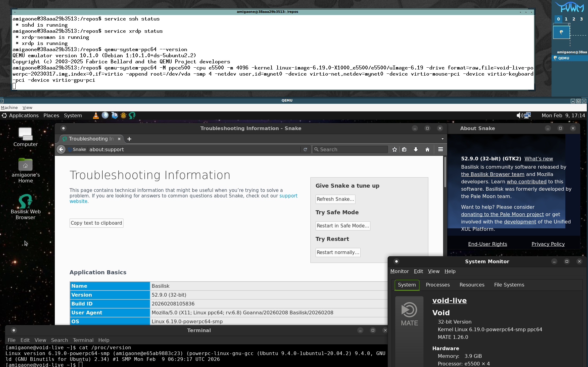Open the blue globe launcher in MATE panel
The image size is (588, 367).
click(x=105, y=115)
